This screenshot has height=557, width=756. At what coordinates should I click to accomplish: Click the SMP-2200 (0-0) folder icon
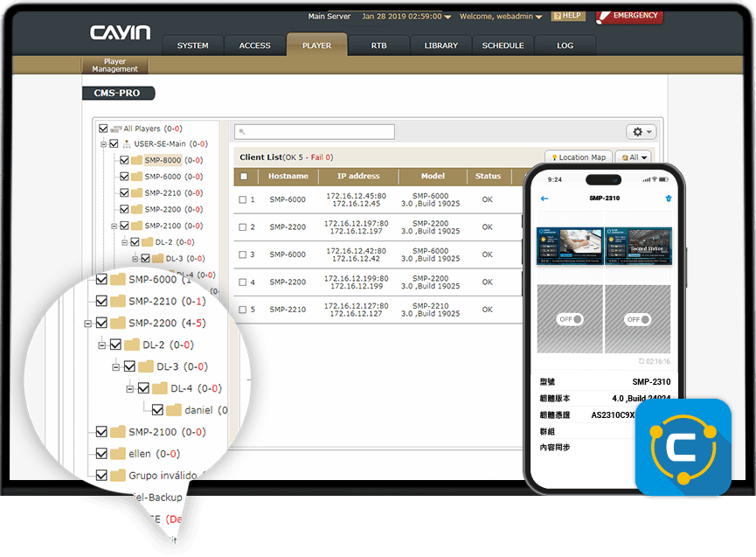pyautogui.click(x=137, y=209)
